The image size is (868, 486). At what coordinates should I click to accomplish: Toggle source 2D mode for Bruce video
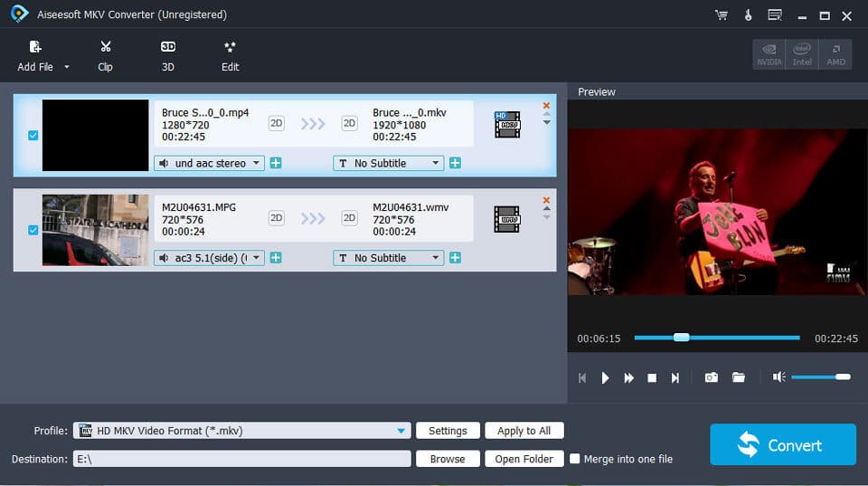(x=277, y=123)
